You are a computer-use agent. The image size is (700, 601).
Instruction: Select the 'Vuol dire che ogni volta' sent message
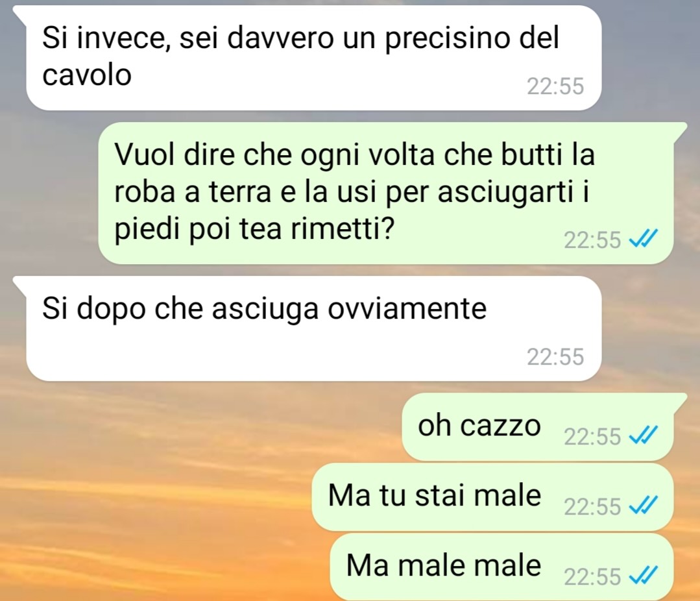(x=386, y=193)
